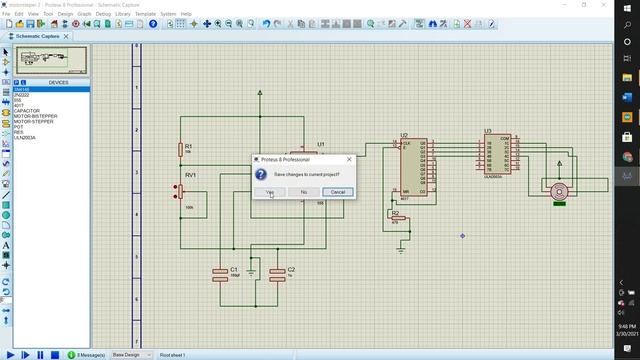Open the Help question mark icon
This screenshot has width=640, height=360.
153,24
